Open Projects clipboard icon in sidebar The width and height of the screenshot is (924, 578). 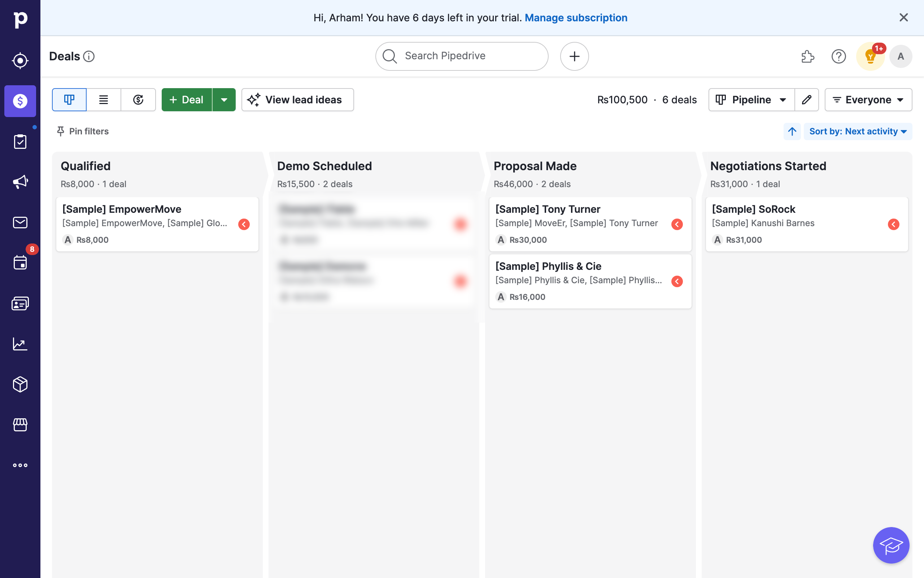pyautogui.click(x=20, y=142)
